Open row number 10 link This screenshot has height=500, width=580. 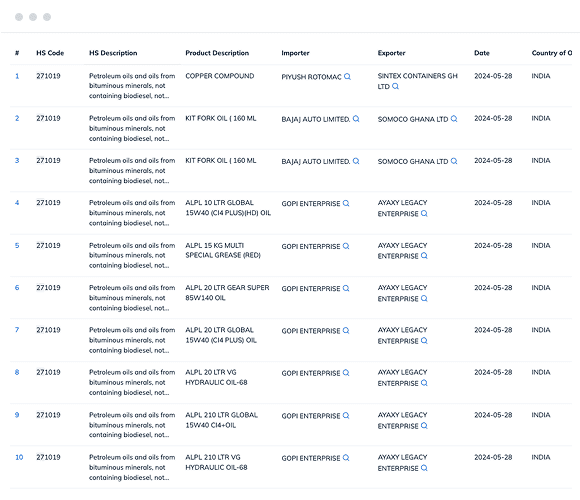point(19,457)
